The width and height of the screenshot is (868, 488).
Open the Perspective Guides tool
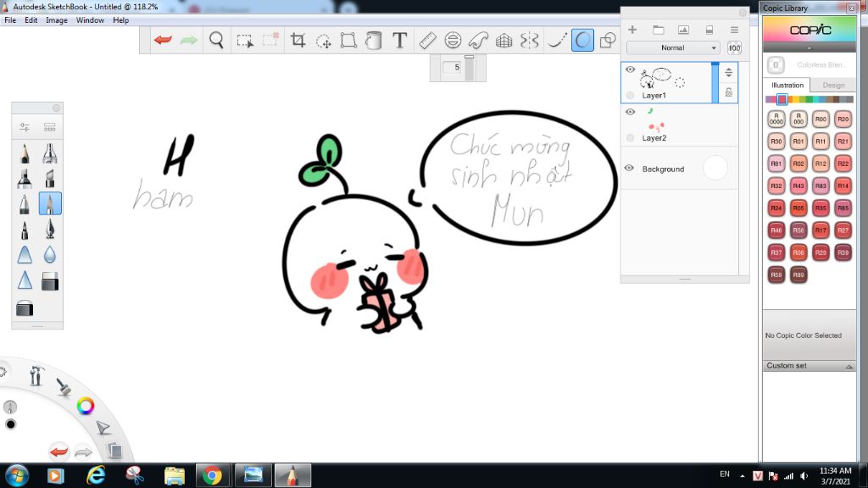click(x=504, y=41)
